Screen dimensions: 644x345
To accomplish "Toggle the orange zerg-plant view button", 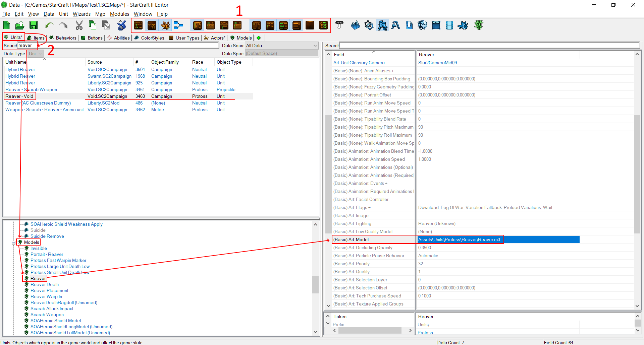I will coord(165,25).
